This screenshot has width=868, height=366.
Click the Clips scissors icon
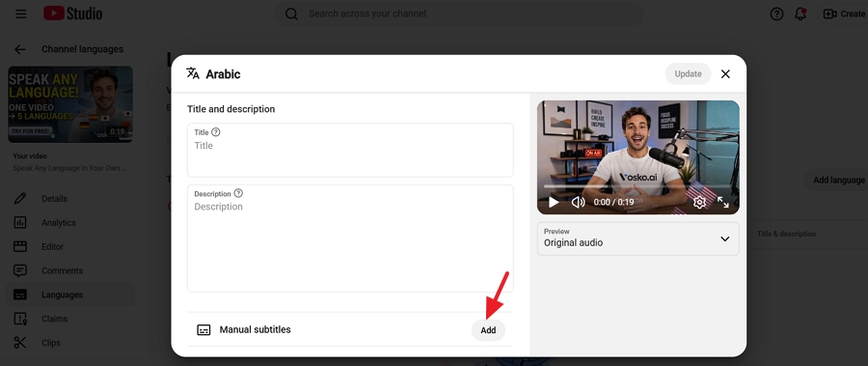(x=20, y=343)
